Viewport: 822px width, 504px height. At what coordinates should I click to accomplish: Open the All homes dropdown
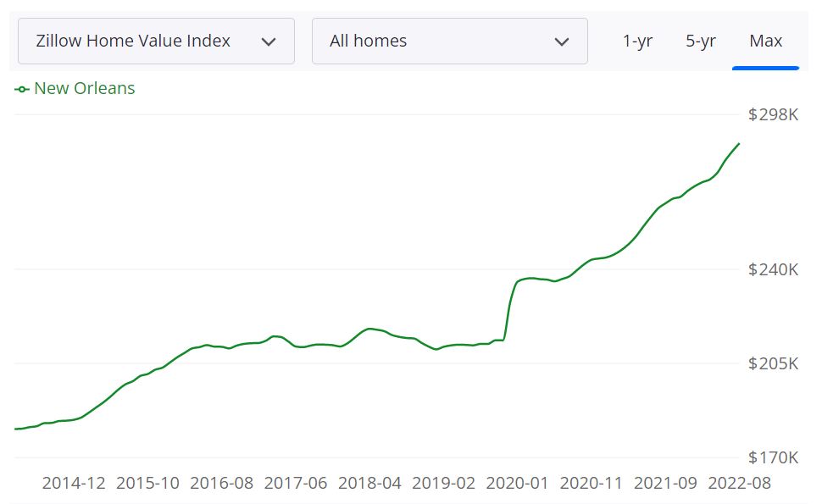[450, 41]
